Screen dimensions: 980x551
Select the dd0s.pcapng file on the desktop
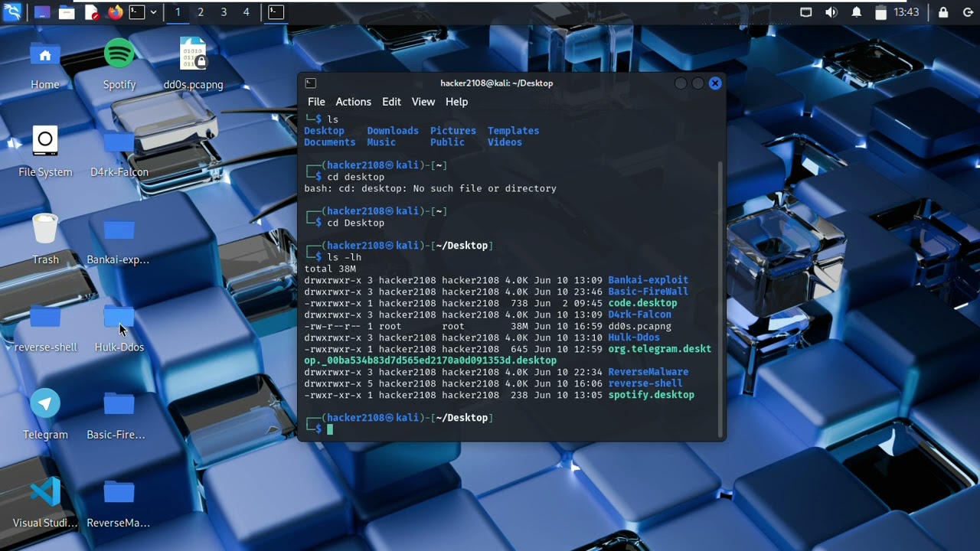click(194, 64)
